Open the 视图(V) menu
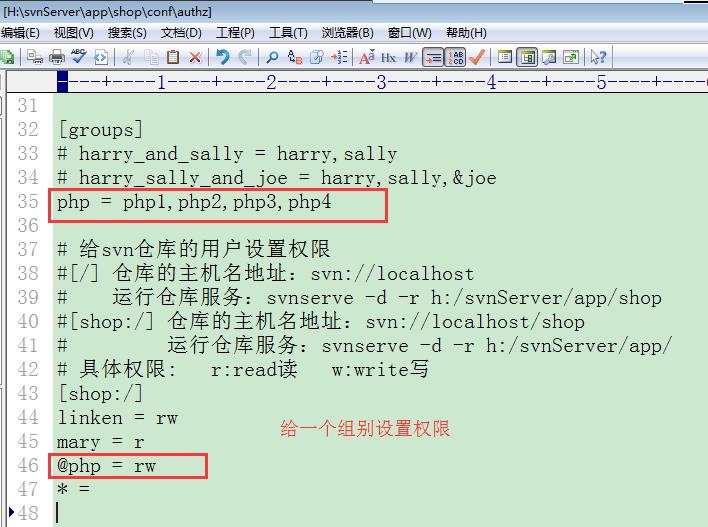The height and width of the screenshot is (527, 708). (x=74, y=33)
